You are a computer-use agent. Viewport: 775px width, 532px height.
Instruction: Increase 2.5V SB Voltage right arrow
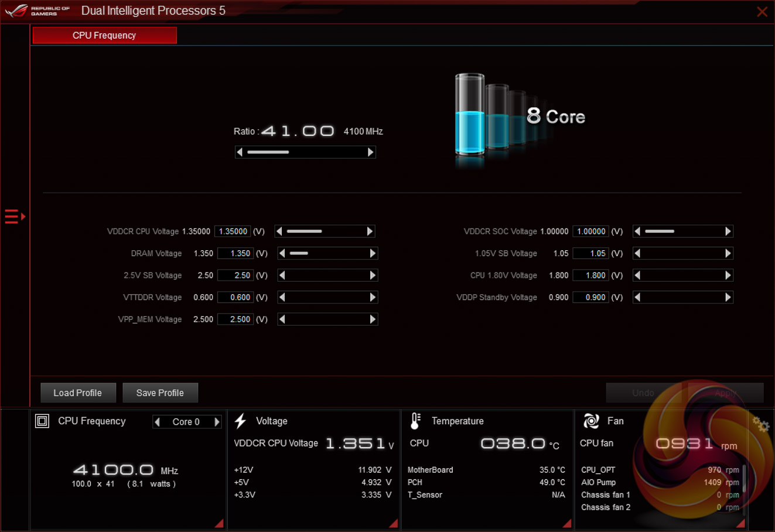coord(373,275)
